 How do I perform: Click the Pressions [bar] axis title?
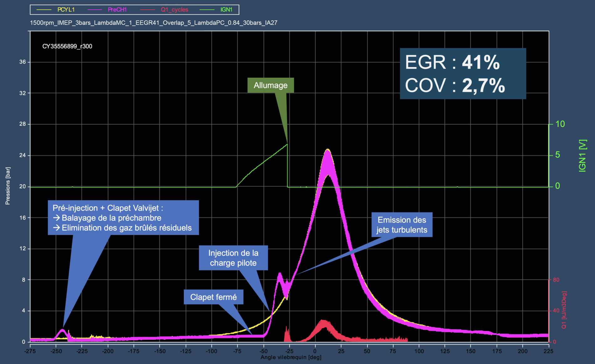[x=8, y=186]
